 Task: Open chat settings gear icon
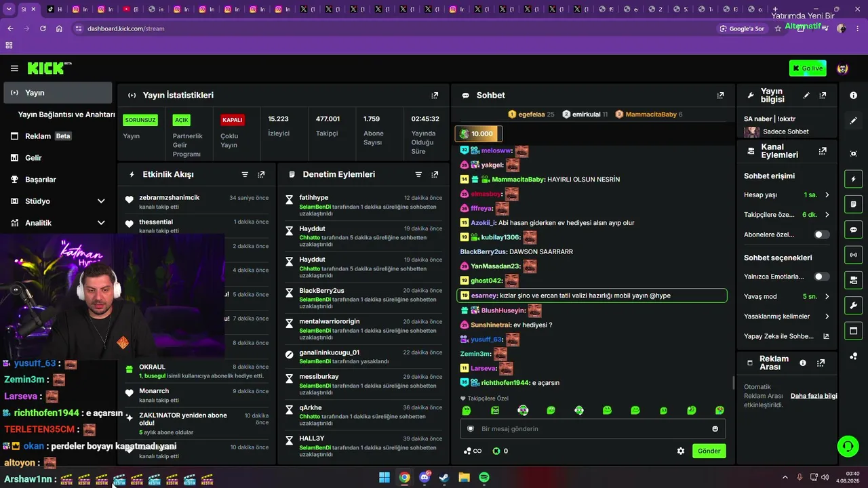(x=681, y=451)
